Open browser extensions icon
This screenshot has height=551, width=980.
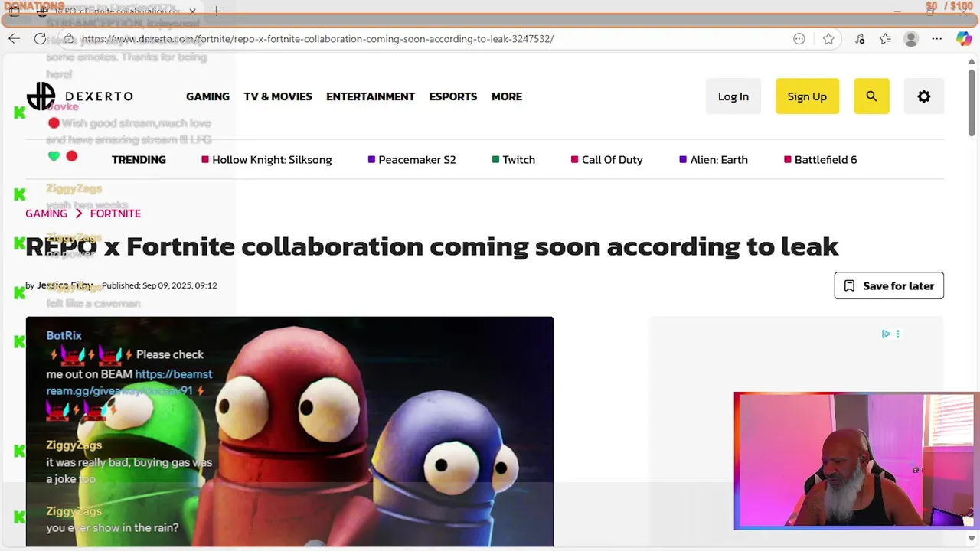click(860, 39)
